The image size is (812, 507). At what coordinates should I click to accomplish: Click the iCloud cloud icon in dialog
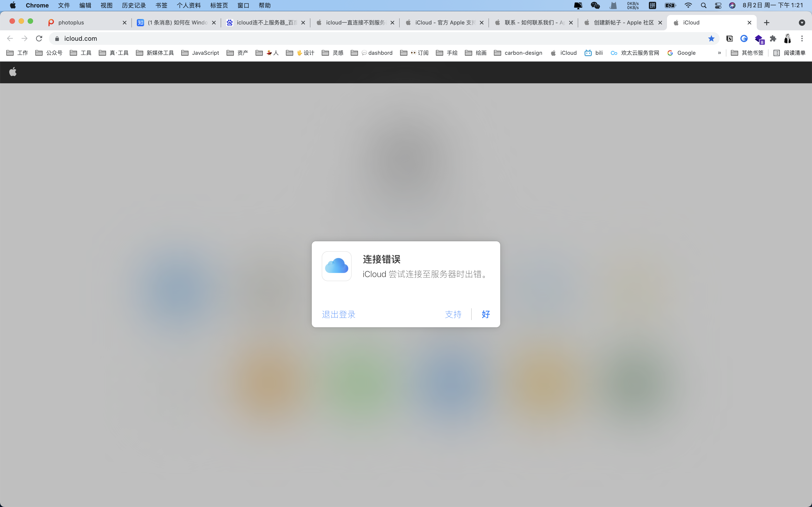pyautogui.click(x=336, y=266)
